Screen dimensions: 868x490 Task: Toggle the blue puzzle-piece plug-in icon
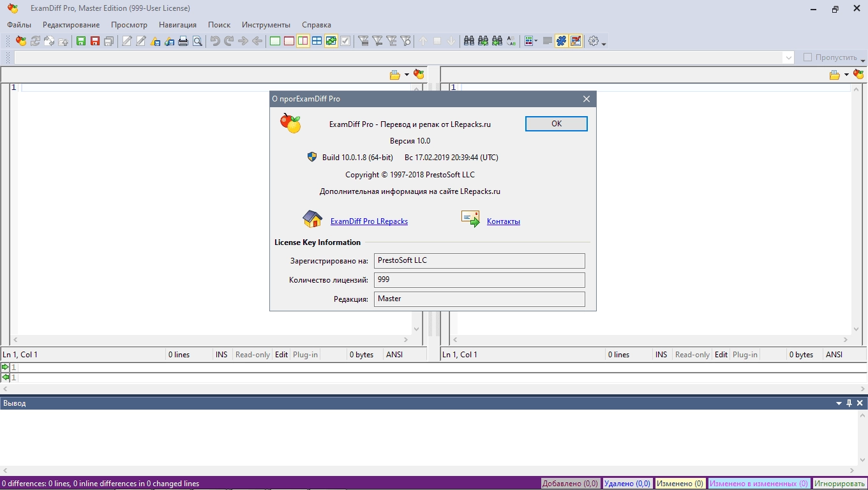(562, 41)
